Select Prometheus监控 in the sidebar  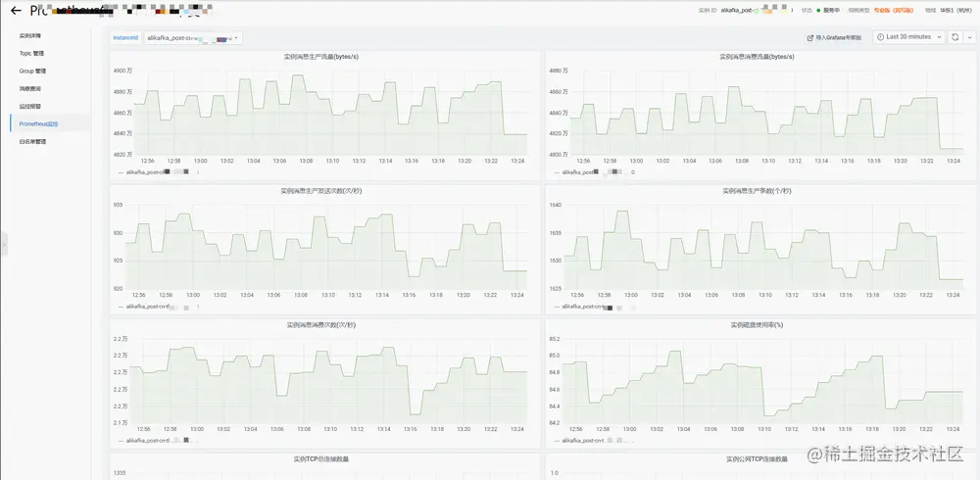(39, 123)
